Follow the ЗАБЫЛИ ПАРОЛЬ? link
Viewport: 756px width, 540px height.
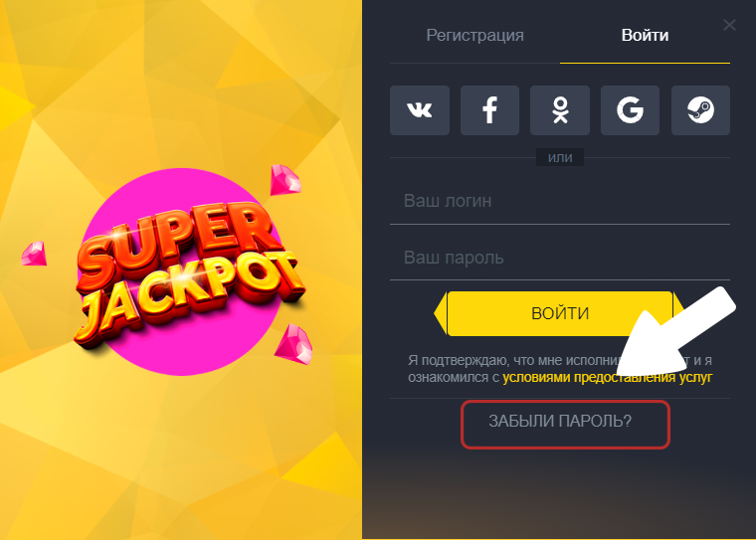click(x=560, y=421)
